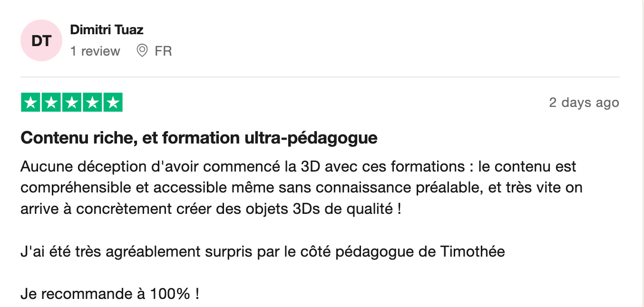This screenshot has width=644, height=307.
Task: Click the sentence starting 'J'ai été très agréablement'
Action: point(262,251)
